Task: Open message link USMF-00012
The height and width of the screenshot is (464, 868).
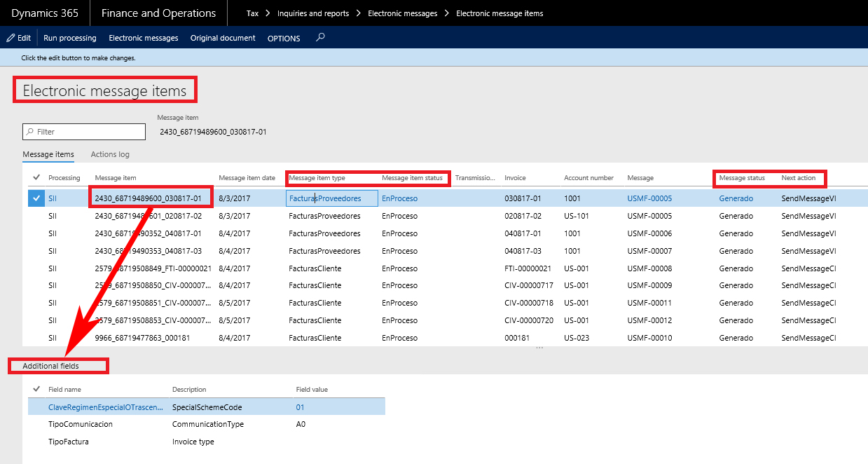Action: 649,320
